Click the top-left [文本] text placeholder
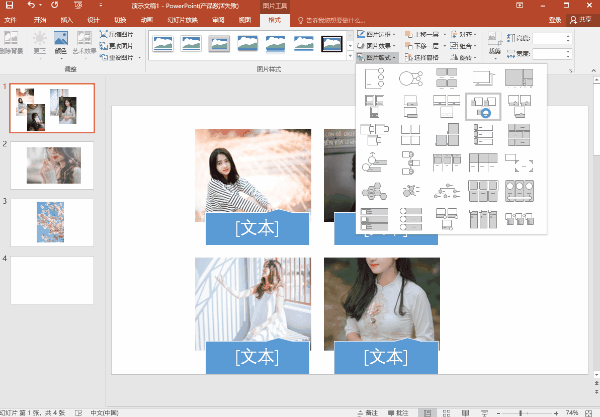Image resolution: width=600 pixels, height=417 pixels. pyautogui.click(x=257, y=228)
